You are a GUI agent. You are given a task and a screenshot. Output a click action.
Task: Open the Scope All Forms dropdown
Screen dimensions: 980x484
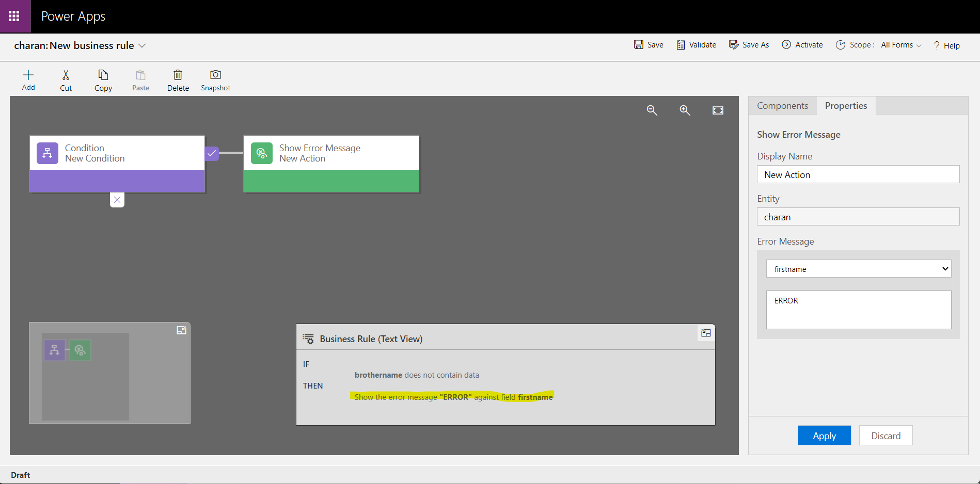[x=901, y=45]
